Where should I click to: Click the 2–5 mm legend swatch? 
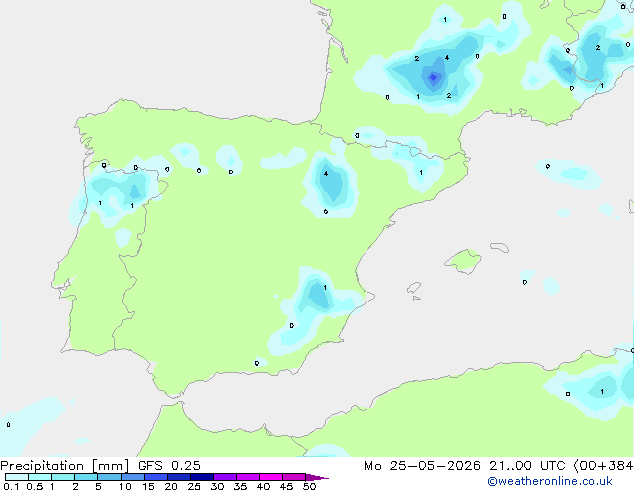pyautogui.click(x=86, y=477)
